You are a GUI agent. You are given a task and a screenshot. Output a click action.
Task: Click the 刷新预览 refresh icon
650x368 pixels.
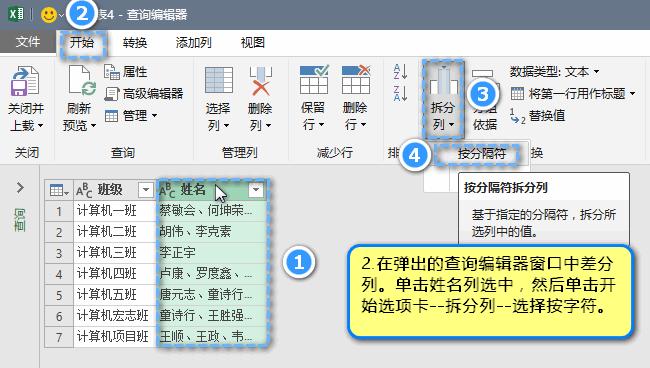82,81
